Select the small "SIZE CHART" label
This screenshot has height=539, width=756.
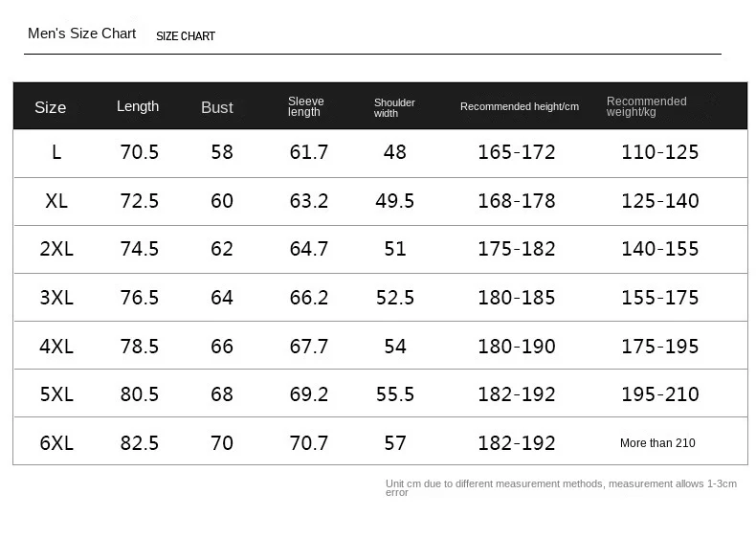click(186, 36)
